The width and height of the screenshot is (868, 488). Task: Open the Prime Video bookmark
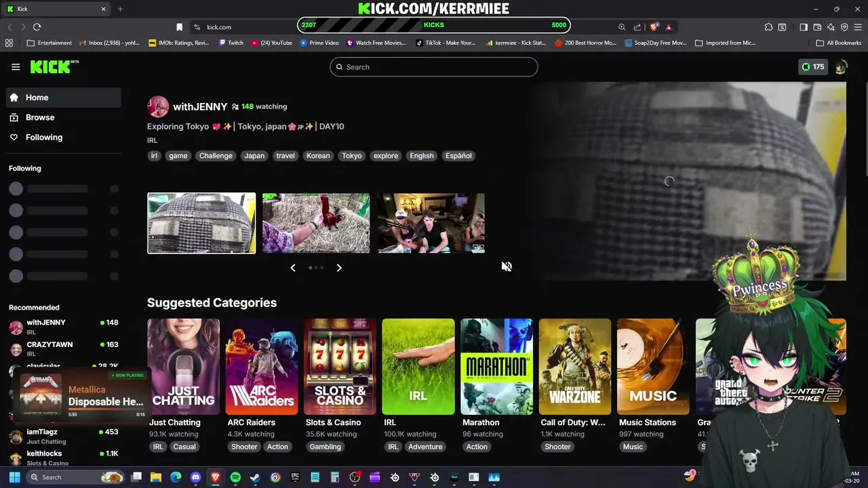[x=319, y=43]
